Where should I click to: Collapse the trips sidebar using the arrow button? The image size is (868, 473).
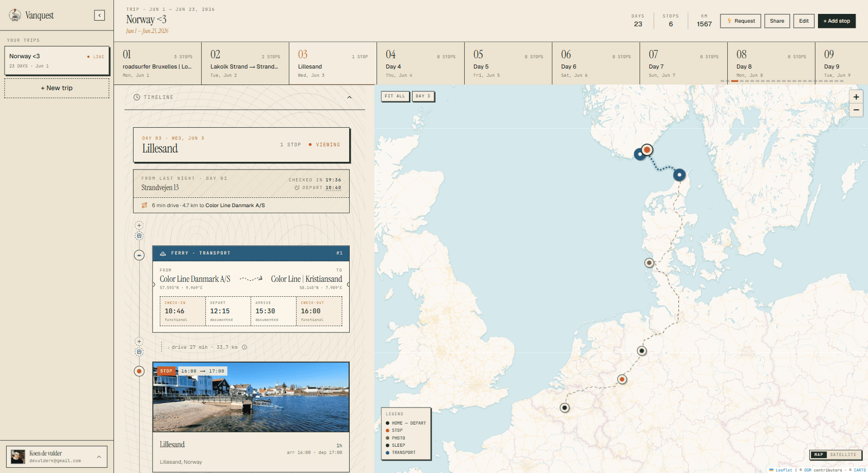pyautogui.click(x=99, y=15)
